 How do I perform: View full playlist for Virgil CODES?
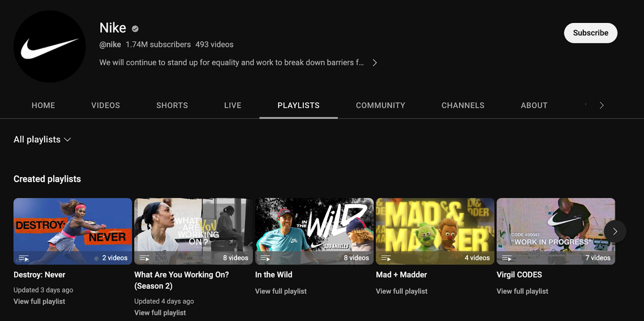[x=522, y=291]
